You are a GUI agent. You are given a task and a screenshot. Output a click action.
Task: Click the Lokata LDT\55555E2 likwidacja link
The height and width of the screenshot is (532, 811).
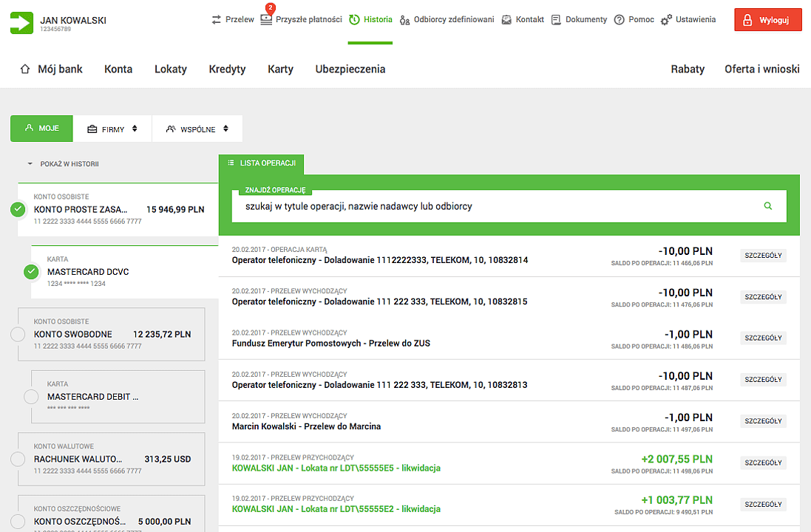[336, 509]
